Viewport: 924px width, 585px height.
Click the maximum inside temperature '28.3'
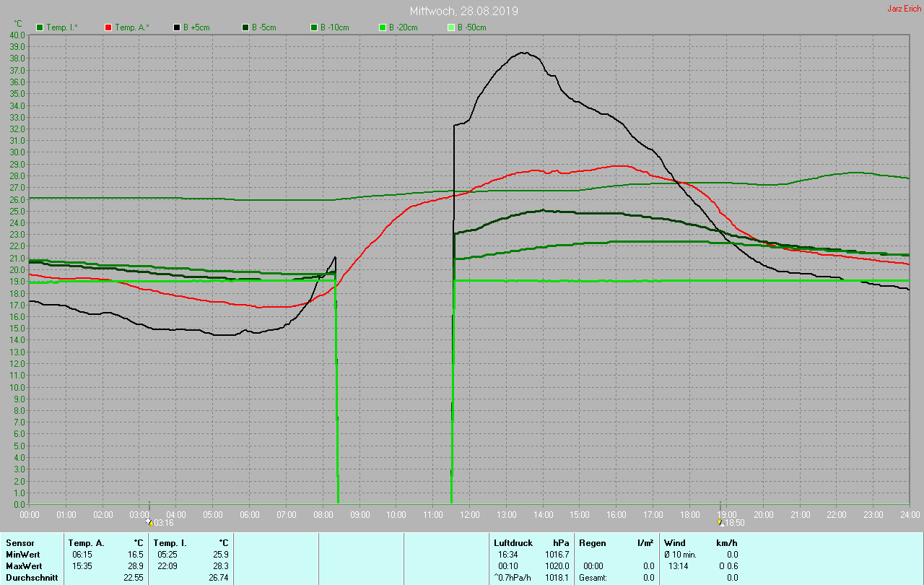(x=221, y=565)
